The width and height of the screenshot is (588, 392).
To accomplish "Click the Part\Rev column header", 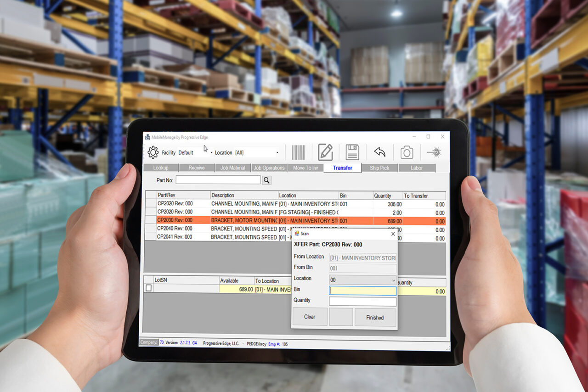I will pyautogui.click(x=183, y=196).
